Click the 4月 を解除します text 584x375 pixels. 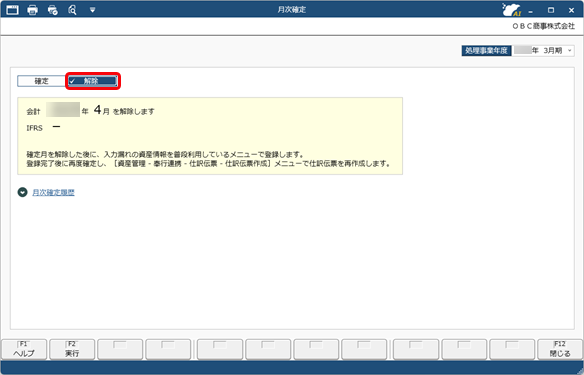124,110
